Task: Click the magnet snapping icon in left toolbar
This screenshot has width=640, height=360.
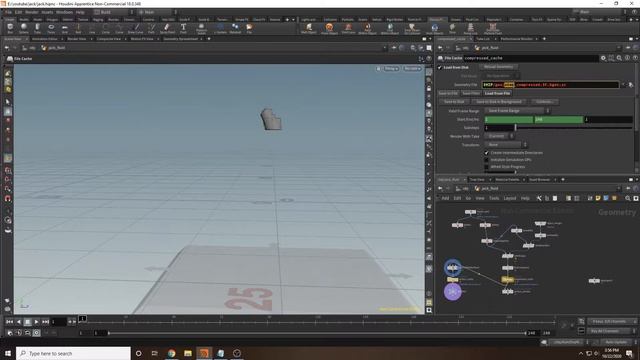Action: (x=8, y=199)
